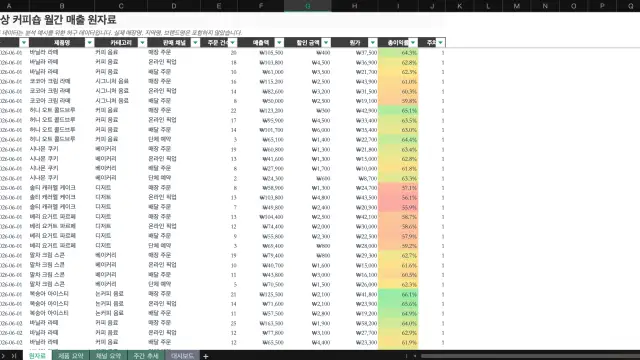
Task: Select the sales cell ₩115,200
Action: [261, 82]
